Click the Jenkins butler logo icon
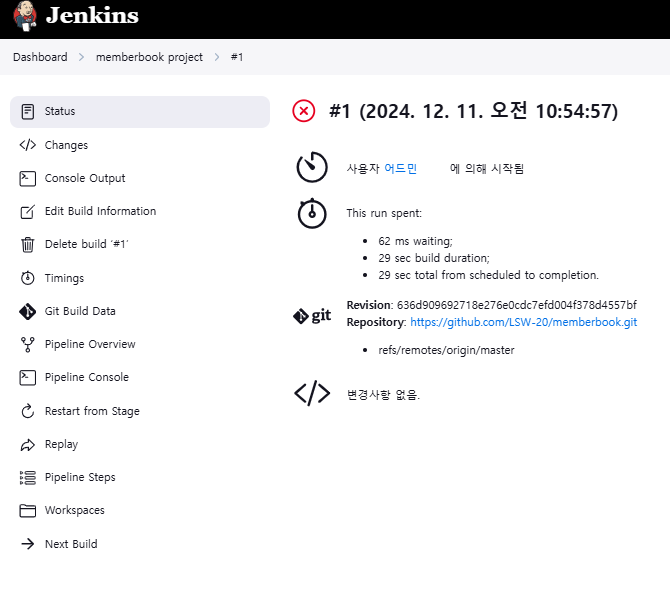 click(25, 16)
